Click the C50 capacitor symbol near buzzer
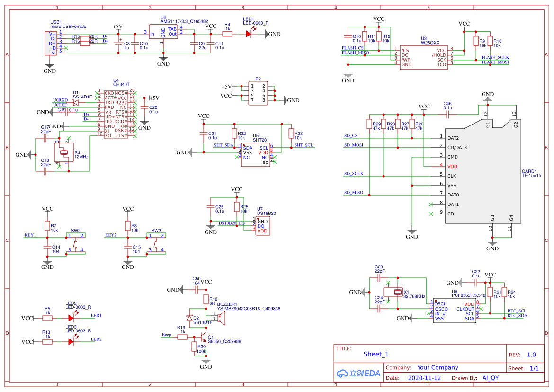This screenshot has width=554, height=392. coord(197,290)
